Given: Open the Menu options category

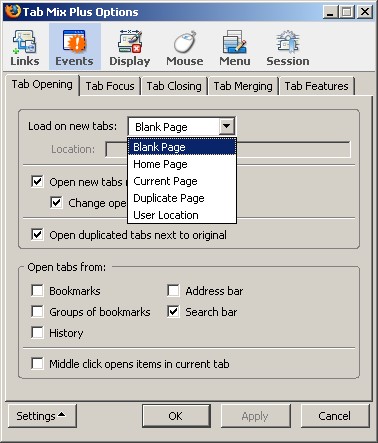Looking at the screenshot, I should (x=235, y=47).
